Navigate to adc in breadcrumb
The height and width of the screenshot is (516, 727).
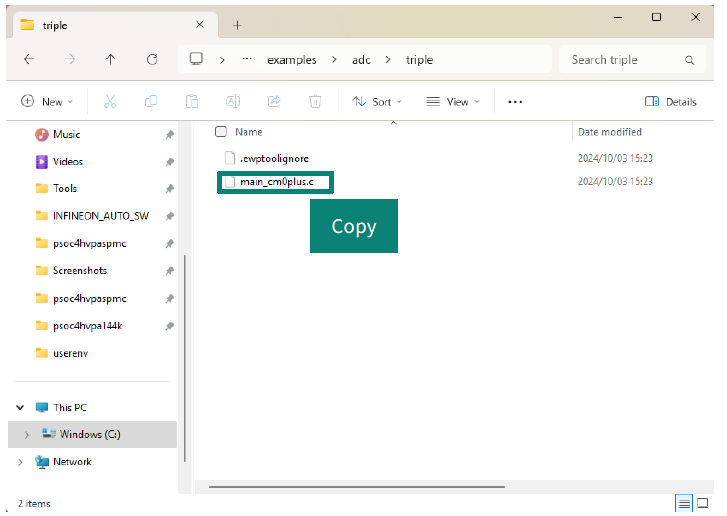click(361, 60)
